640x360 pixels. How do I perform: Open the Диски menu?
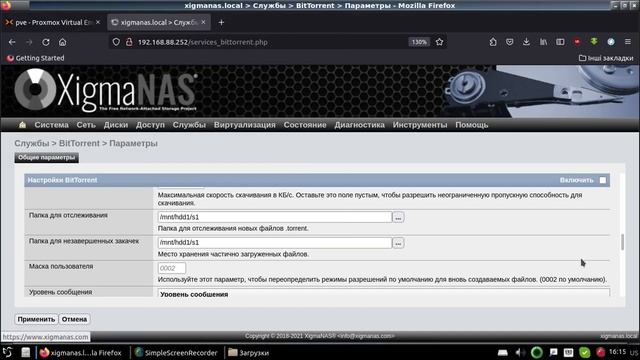tap(116, 125)
